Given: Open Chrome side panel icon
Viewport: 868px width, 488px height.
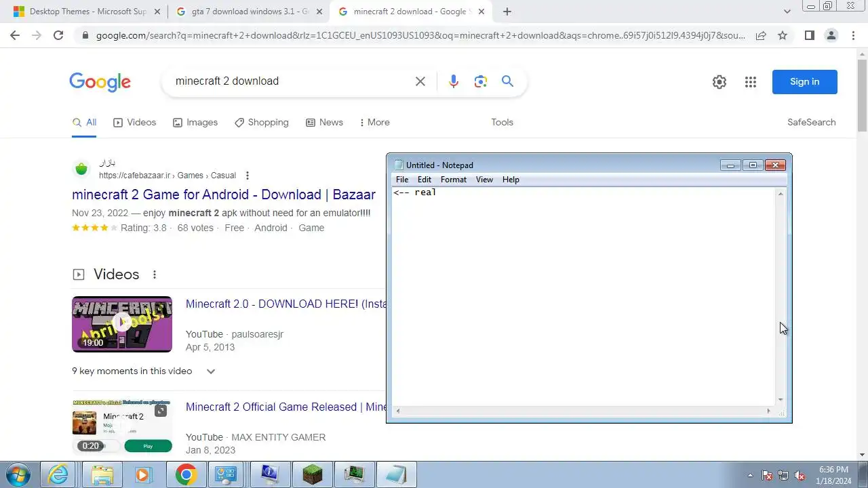Looking at the screenshot, I should point(809,35).
